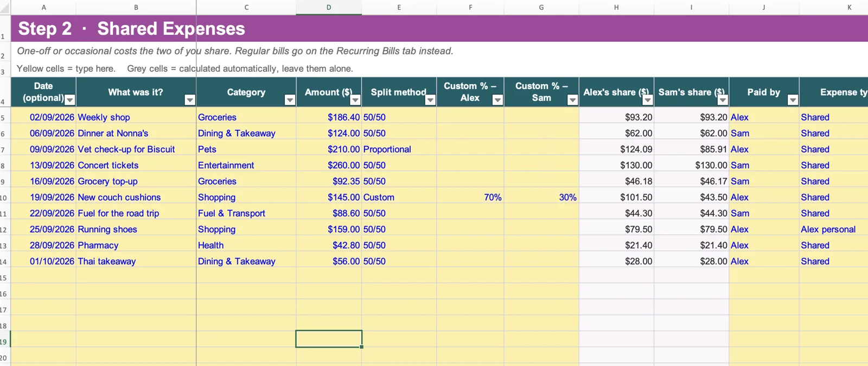Select column A header
The image size is (868, 366).
[43, 7]
